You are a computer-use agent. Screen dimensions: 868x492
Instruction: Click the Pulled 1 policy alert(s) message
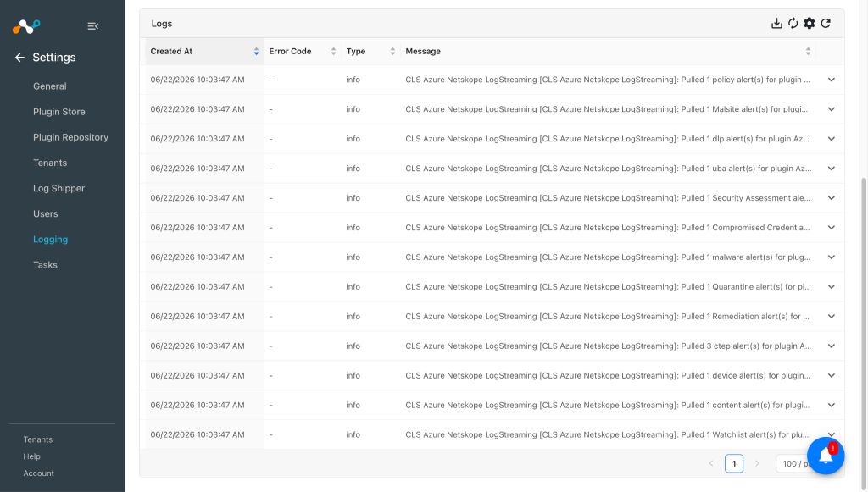click(607, 80)
